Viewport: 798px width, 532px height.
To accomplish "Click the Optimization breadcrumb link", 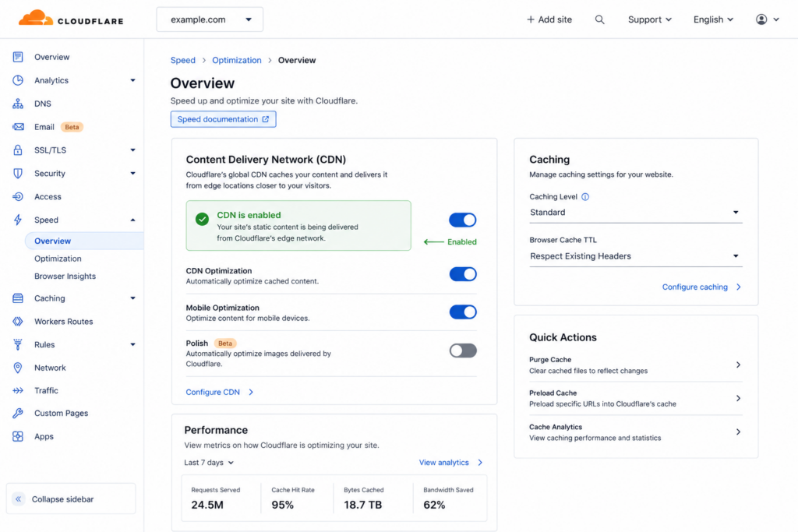I will pos(237,60).
